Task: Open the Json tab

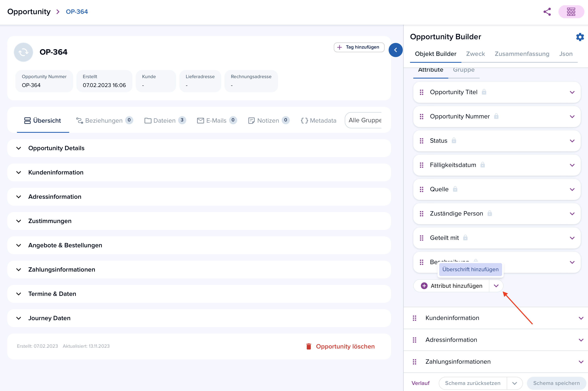Action: (x=566, y=54)
